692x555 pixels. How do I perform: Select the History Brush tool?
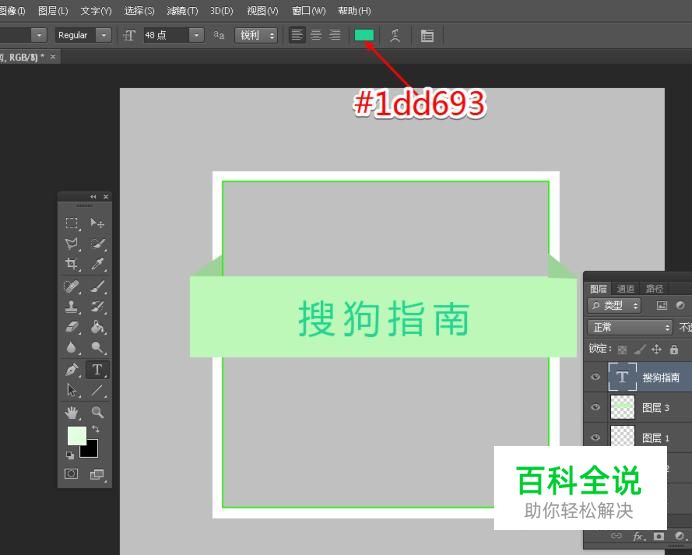click(97, 307)
